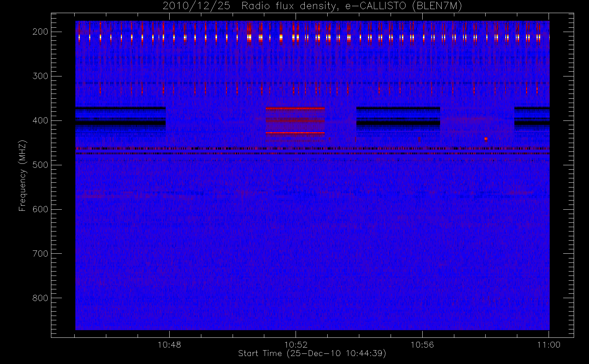Select the '300' frequency axis label
Screen dimensions: 589x364
coord(40,76)
